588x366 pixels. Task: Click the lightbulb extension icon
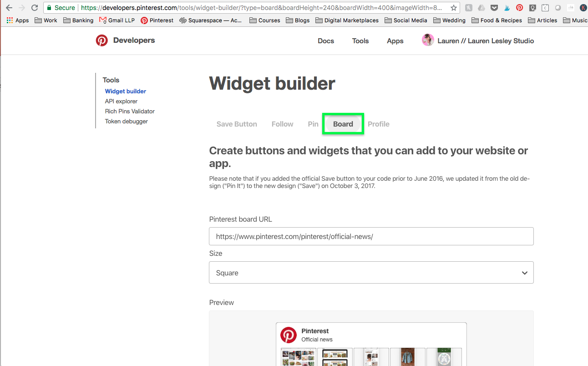tap(532, 8)
